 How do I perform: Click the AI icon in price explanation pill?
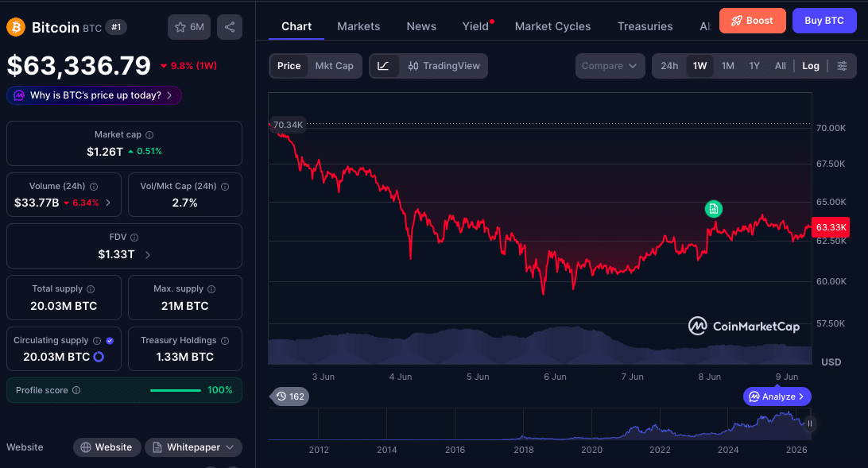[19, 95]
